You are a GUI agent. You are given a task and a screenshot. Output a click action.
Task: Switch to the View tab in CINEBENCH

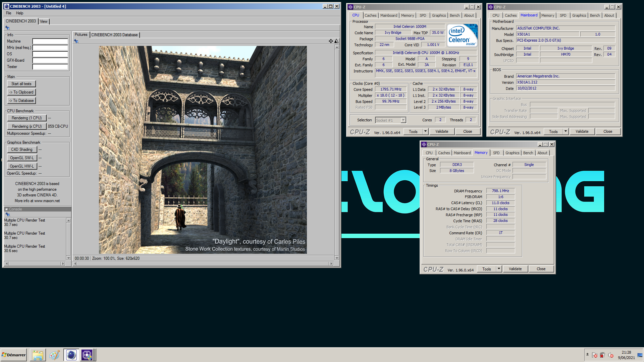pos(44,21)
